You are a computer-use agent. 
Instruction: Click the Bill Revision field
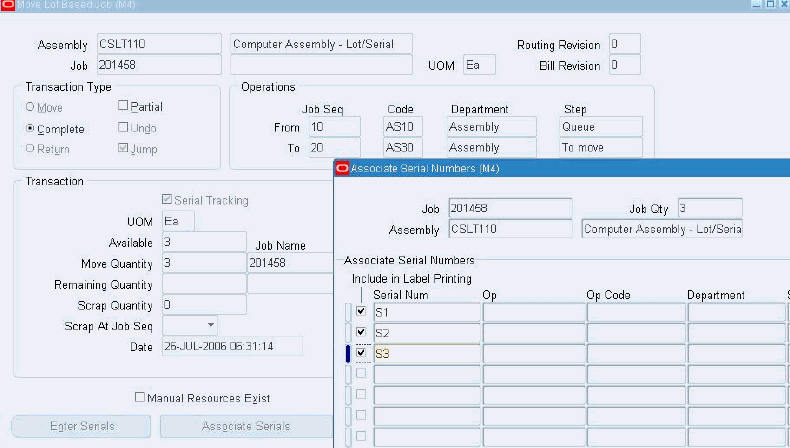625,65
